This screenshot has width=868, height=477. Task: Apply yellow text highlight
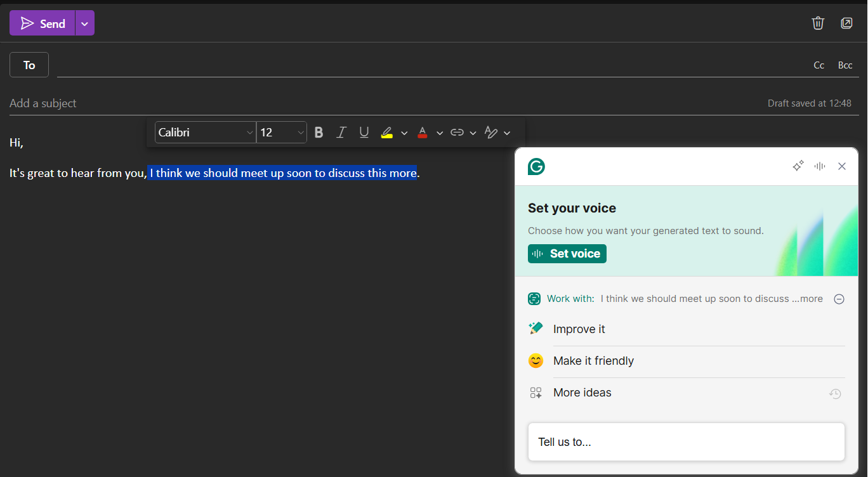[388, 132]
